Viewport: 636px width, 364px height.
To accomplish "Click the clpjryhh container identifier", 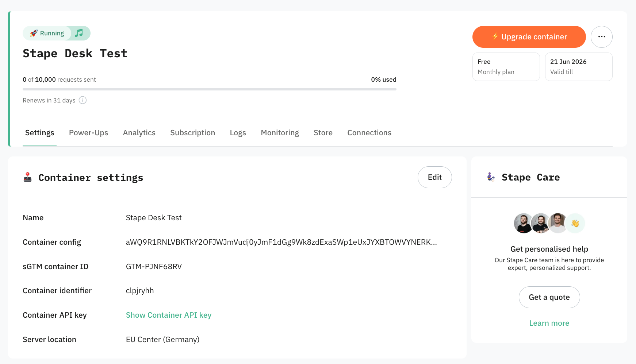I will point(140,291).
